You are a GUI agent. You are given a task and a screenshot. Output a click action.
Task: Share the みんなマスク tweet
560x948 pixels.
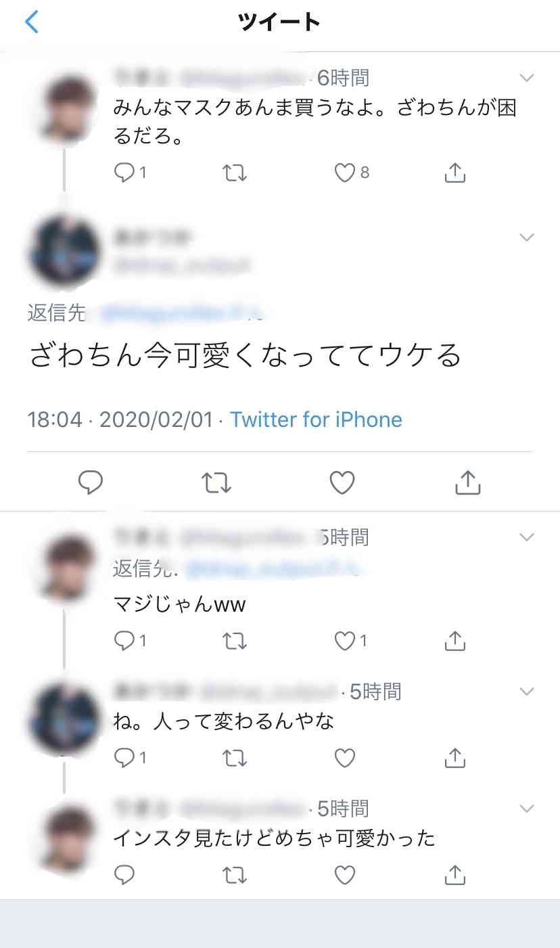pos(455,173)
